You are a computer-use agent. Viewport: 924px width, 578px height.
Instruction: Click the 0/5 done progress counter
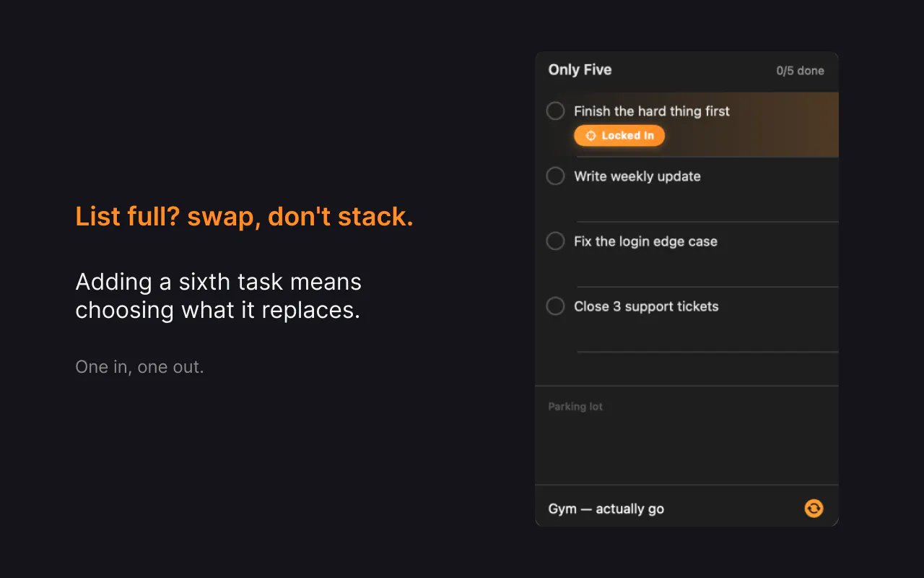(800, 71)
